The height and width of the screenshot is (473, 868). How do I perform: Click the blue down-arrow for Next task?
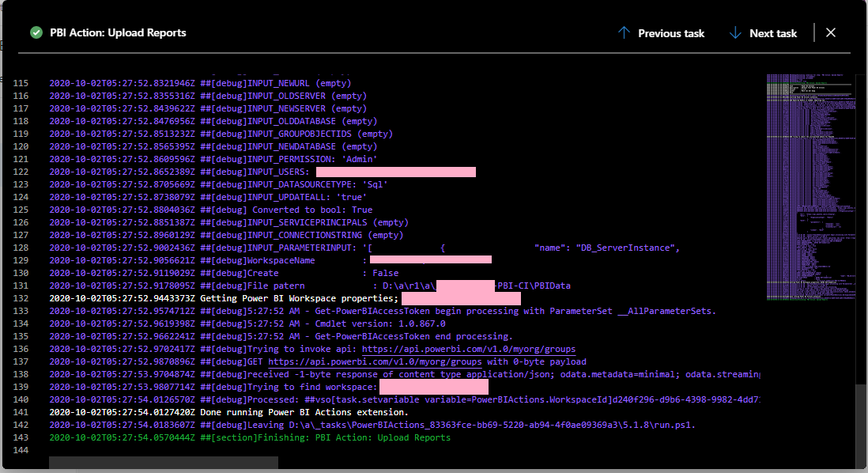(738, 32)
